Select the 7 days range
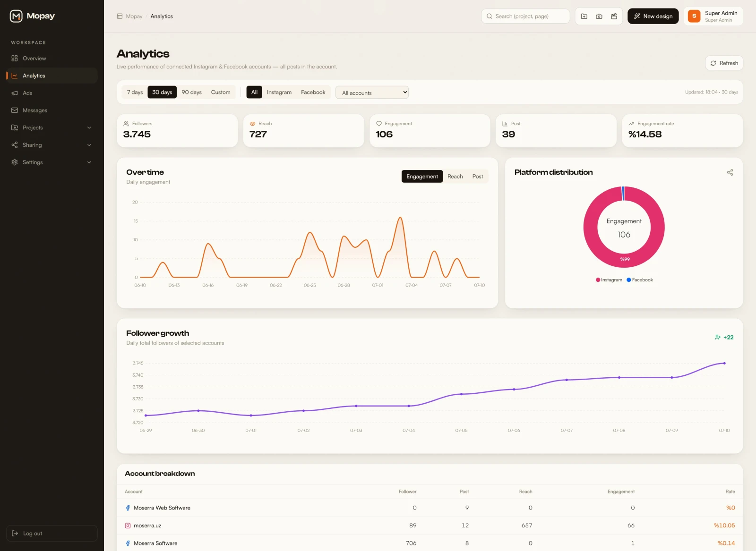This screenshot has width=756, height=551. pyautogui.click(x=135, y=92)
